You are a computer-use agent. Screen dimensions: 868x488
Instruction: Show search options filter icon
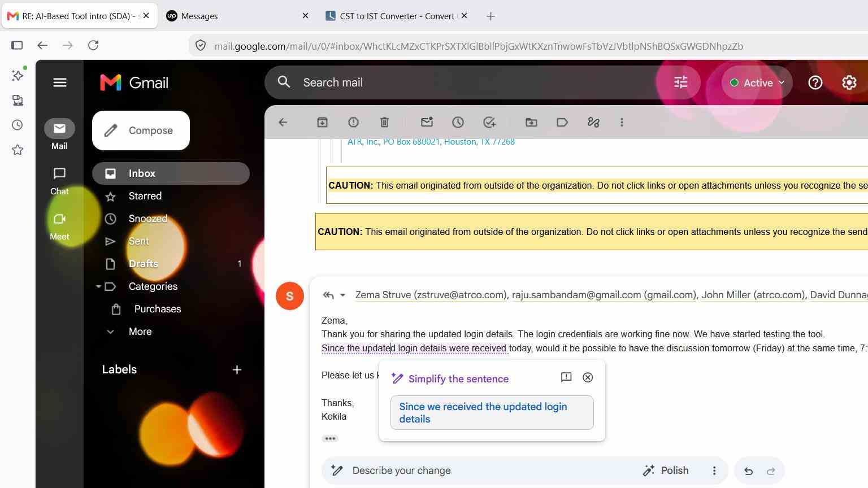click(680, 82)
